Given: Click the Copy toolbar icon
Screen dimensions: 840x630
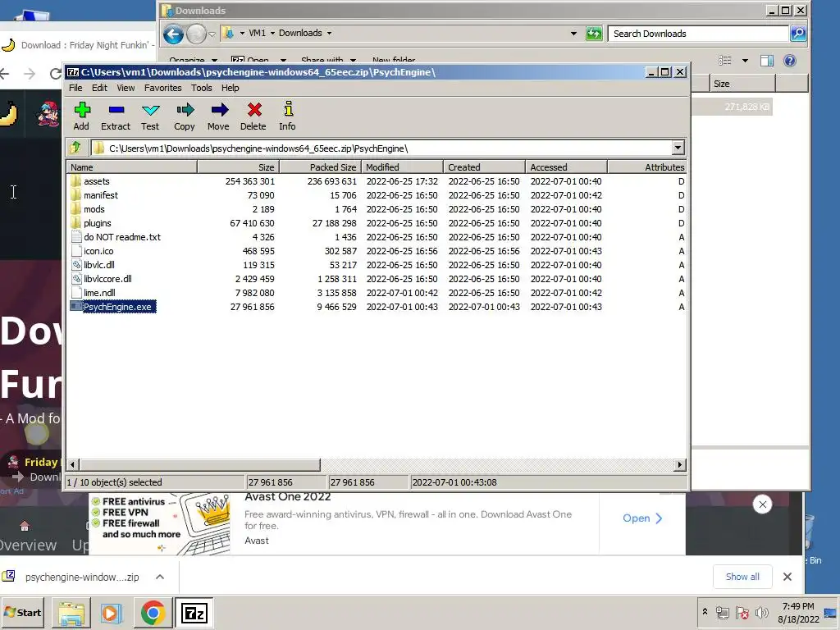Looking at the screenshot, I should point(185,116).
